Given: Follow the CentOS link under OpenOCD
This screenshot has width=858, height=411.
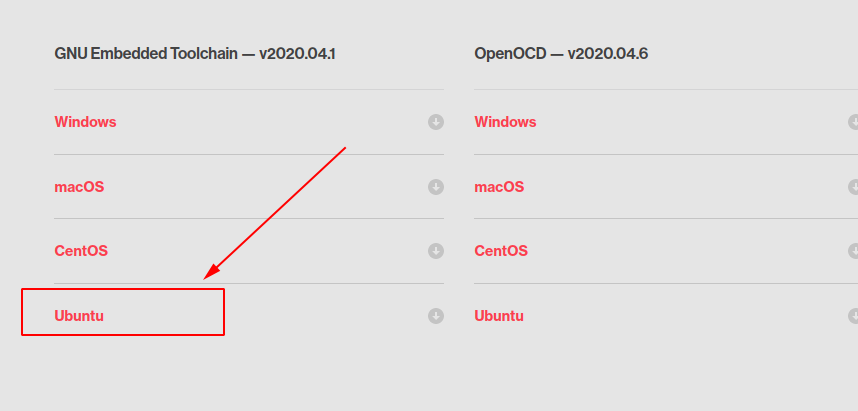Looking at the screenshot, I should click(501, 251).
